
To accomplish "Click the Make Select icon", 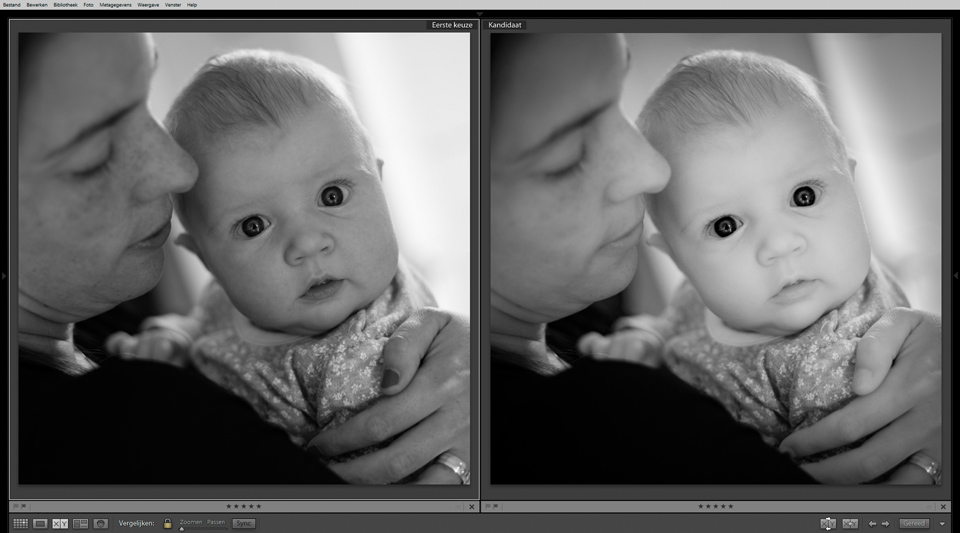I will [850, 523].
